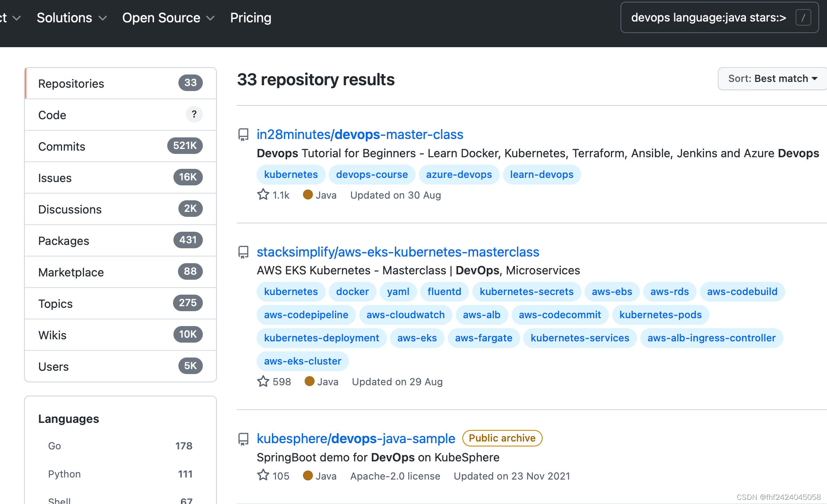The image size is (827, 504).
Task: Click the kubernetes-deployment topic tag
Action: tap(322, 338)
